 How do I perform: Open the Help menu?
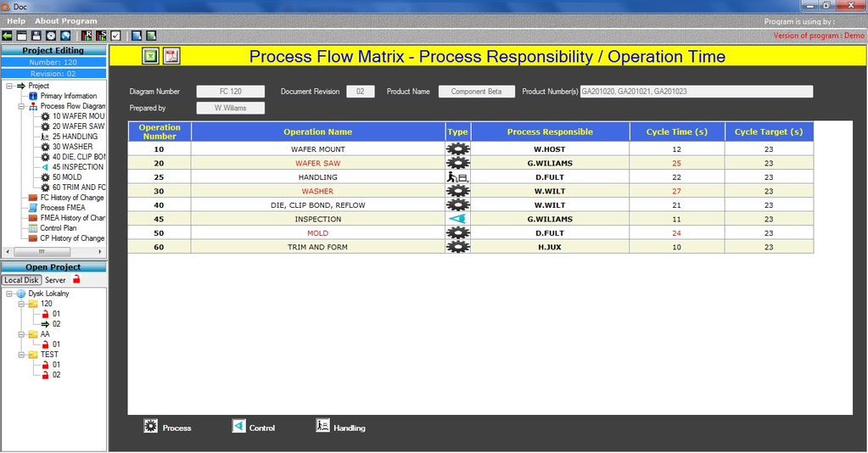coord(16,21)
